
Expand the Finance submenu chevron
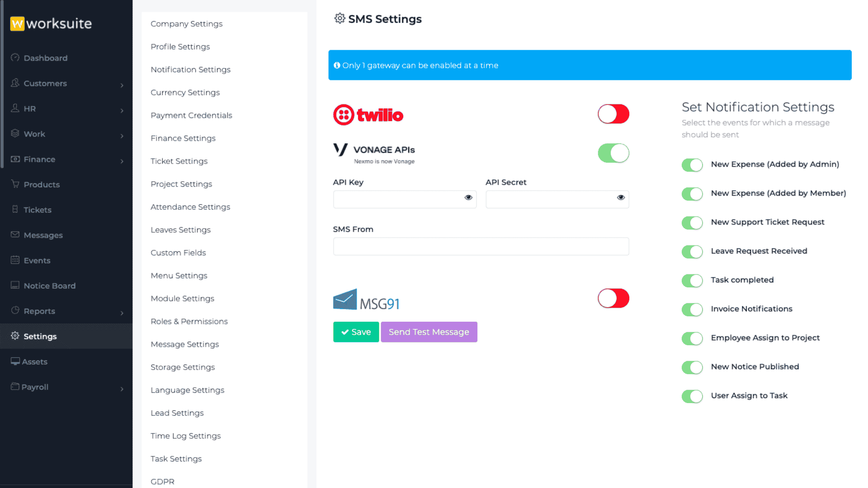point(122,161)
